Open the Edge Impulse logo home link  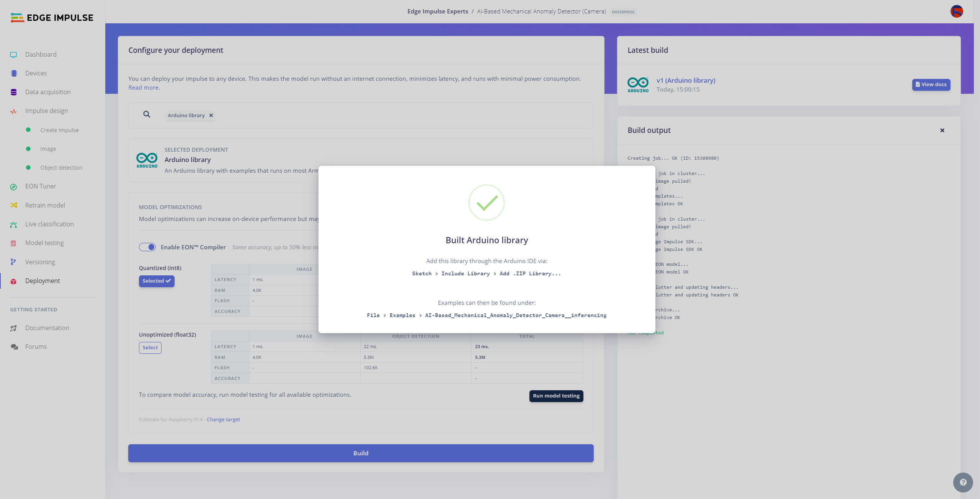52,18
